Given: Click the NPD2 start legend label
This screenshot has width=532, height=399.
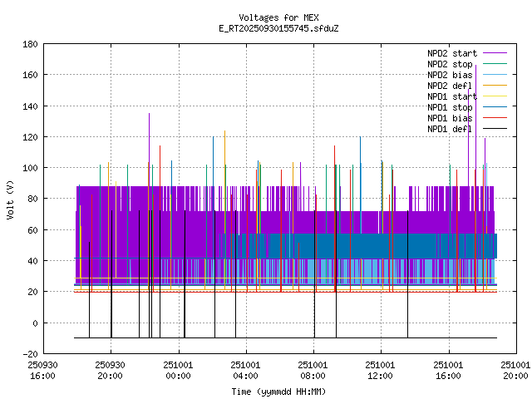Looking at the screenshot, I should click(x=451, y=53).
